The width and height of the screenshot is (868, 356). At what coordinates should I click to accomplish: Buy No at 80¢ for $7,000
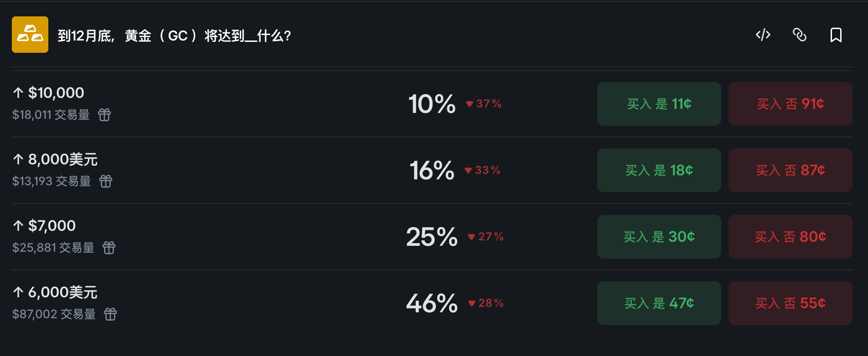click(790, 237)
